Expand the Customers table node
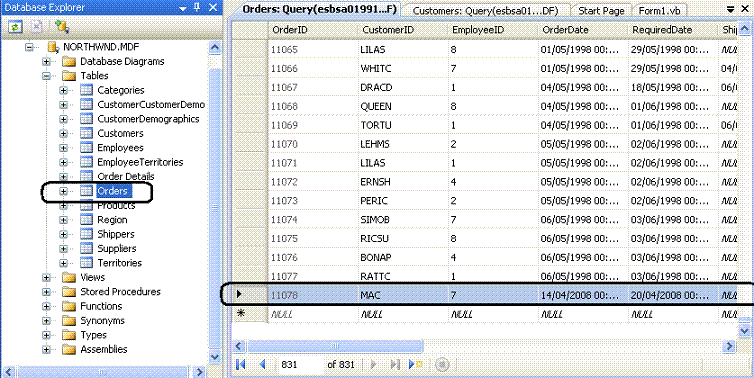This screenshot has height=378, width=754. click(63, 133)
